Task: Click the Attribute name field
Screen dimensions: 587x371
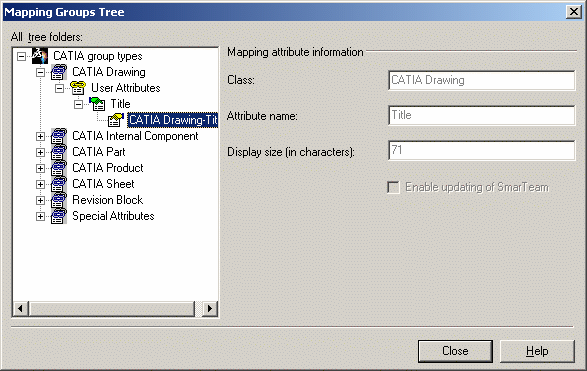Action: (x=481, y=115)
